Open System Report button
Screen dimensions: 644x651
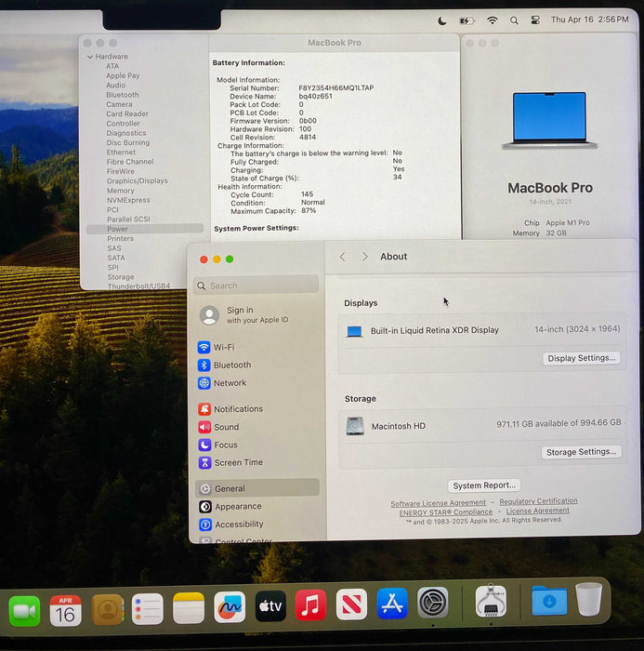[x=484, y=485]
